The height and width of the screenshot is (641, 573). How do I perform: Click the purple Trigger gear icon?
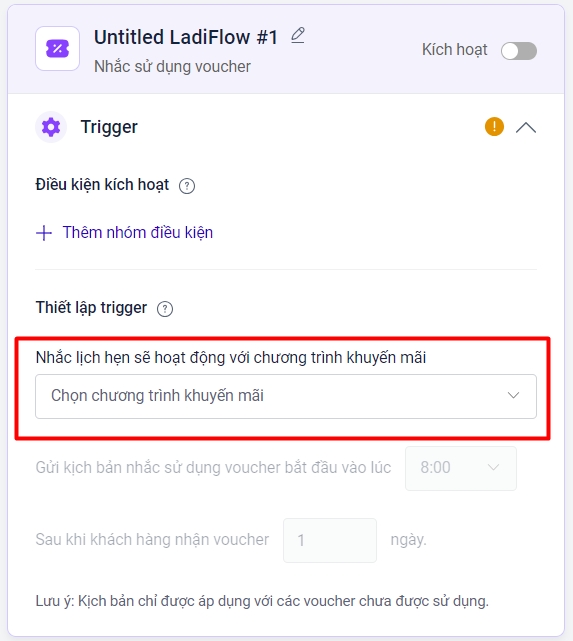[51, 127]
